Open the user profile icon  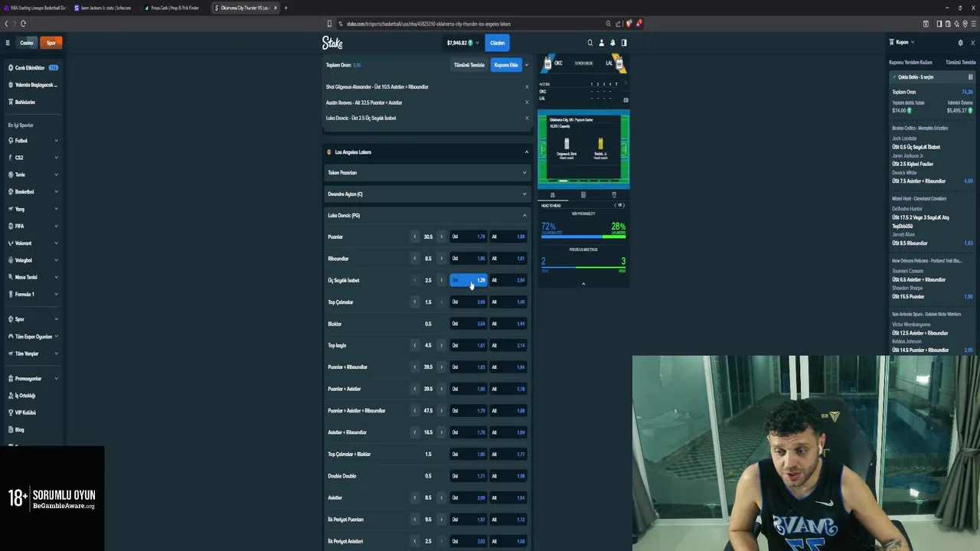[x=601, y=43]
